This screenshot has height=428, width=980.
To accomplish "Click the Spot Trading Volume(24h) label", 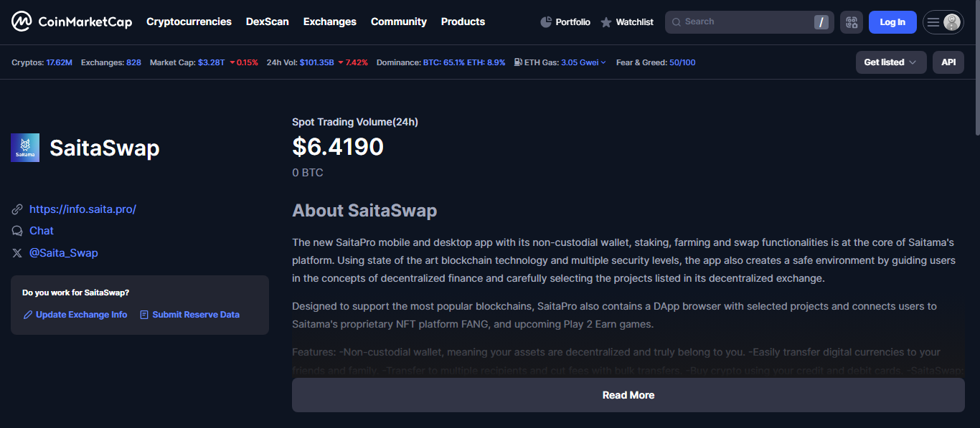I will (x=355, y=122).
